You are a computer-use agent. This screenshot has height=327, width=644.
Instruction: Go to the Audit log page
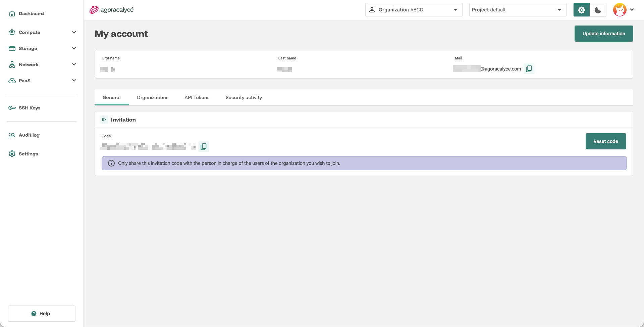click(x=29, y=135)
